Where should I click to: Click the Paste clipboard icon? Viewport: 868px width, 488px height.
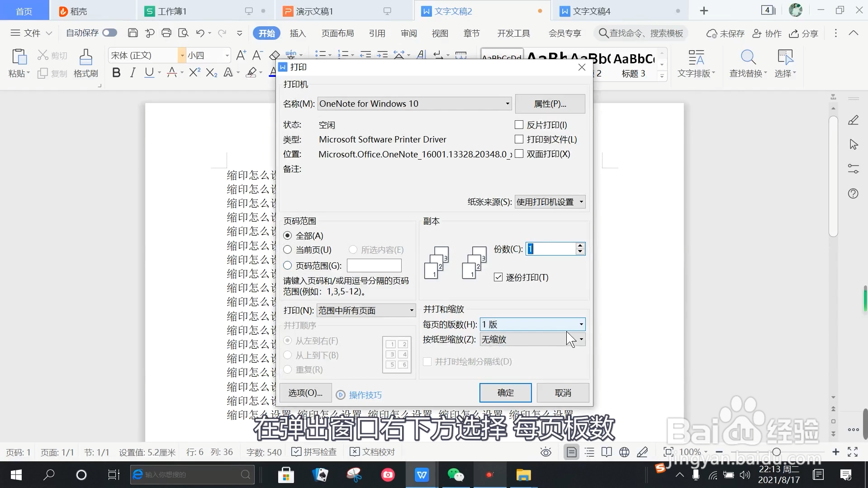(x=19, y=57)
